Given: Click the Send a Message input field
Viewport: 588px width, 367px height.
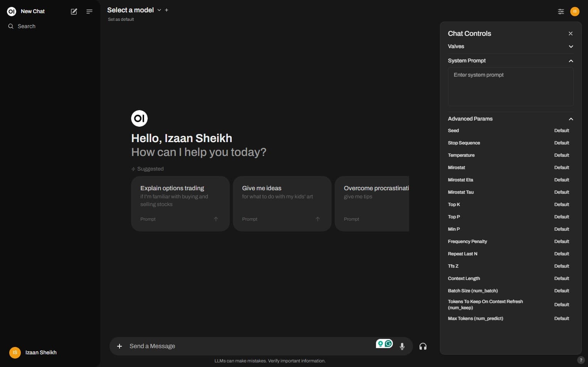Looking at the screenshot, I should [x=251, y=346].
